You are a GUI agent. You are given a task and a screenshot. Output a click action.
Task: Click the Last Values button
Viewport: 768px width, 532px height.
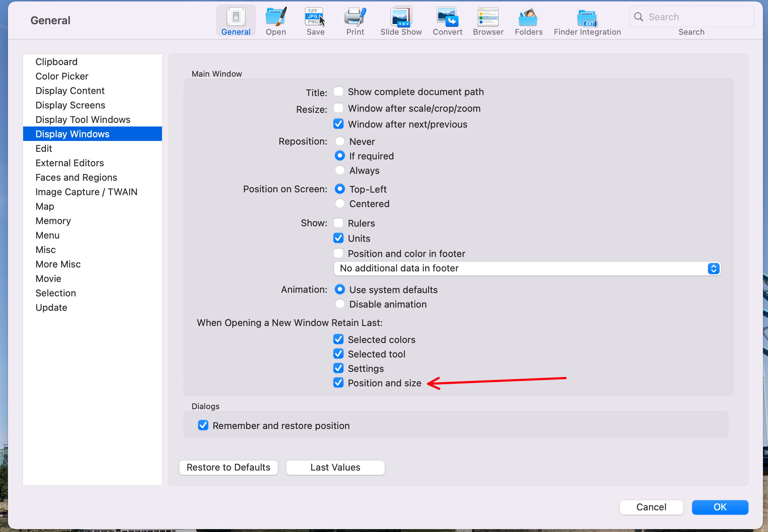(x=336, y=467)
